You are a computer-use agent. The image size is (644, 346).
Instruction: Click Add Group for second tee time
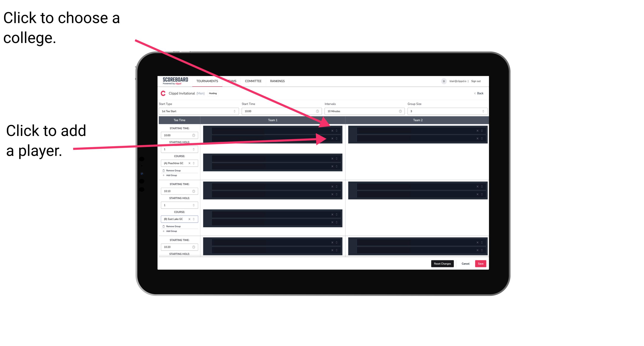(171, 231)
